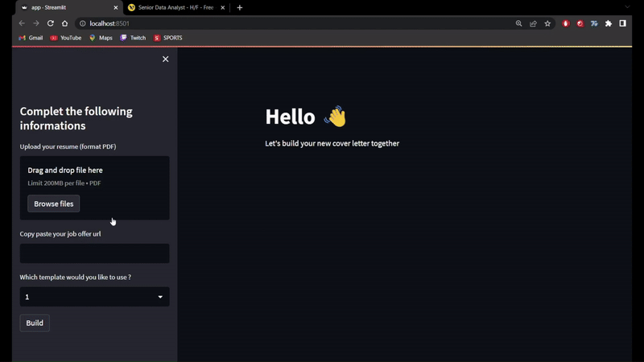Open the Maps bookmark
The height and width of the screenshot is (362, 644).
point(101,38)
